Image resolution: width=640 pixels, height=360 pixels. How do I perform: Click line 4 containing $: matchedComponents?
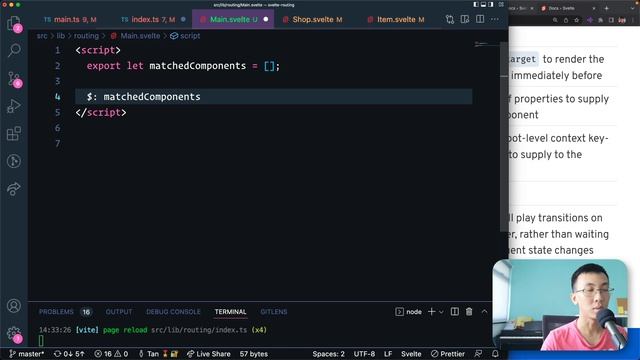[x=273, y=97]
